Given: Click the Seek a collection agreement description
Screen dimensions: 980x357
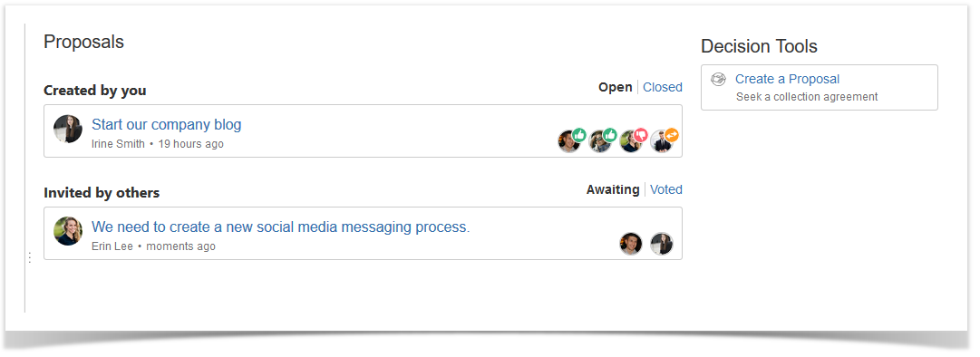Looking at the screenshot, I should 807,97.
